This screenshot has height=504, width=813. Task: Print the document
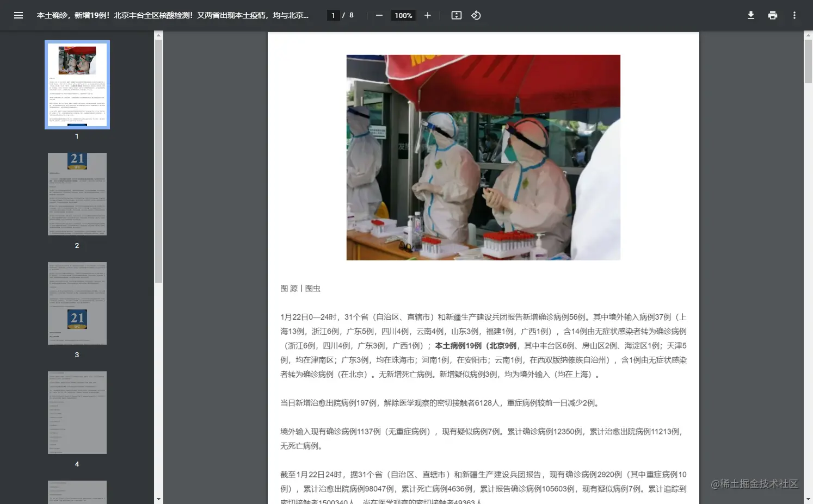click(773, 15)
